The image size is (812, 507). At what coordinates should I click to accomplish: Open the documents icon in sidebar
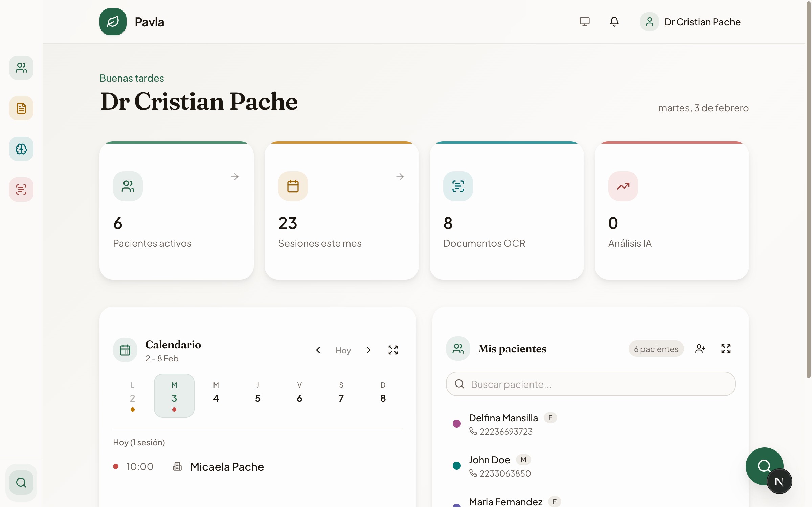coord(21,108)
